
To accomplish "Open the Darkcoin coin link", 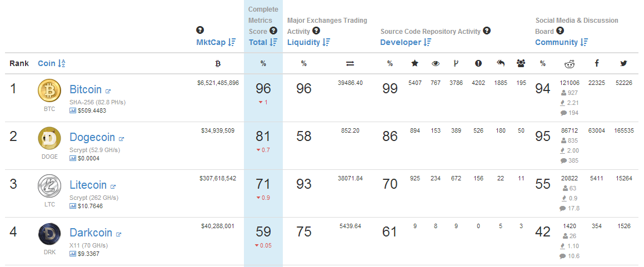I will click(x=91, y=233).
